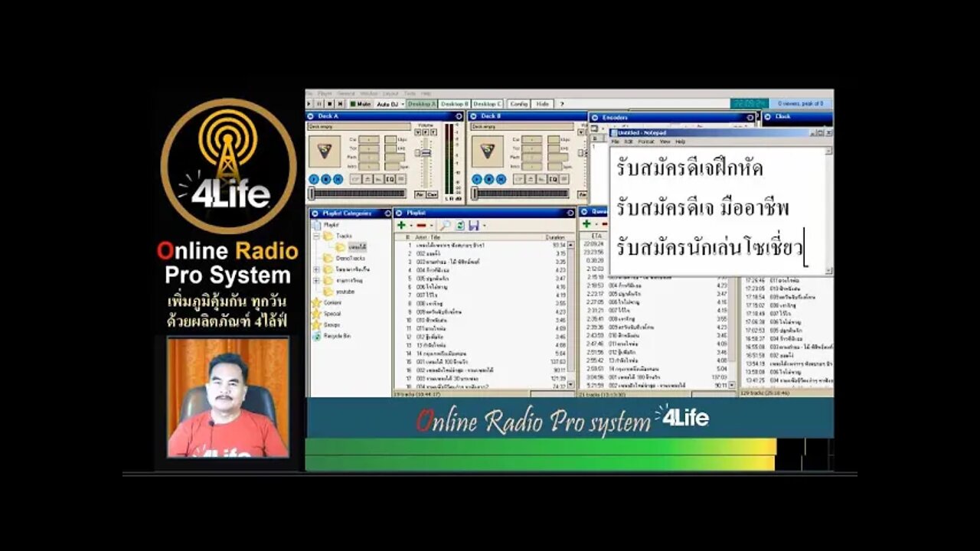
Task: Collapse the Playlist Categories panel icon
Action: click(x=315, y=214)
